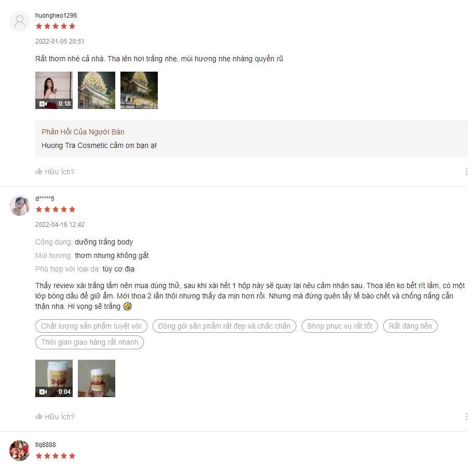Open the three-dot menu for d*****5's review
The width and height of the screenshot is (476, 476).
[466, 416]
